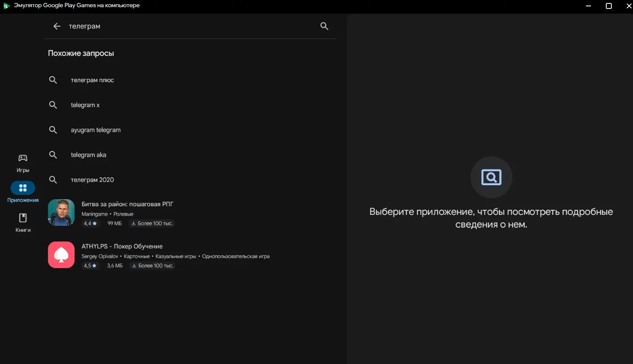Click the 'Игры' sidebar label

[23, 170]
